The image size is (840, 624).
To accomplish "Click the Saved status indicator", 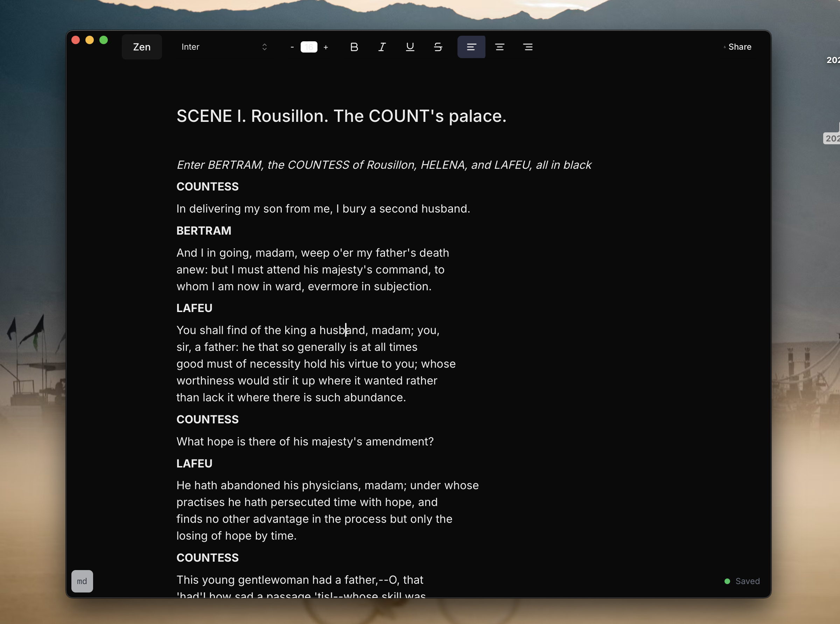I will (x=742, y=581).
